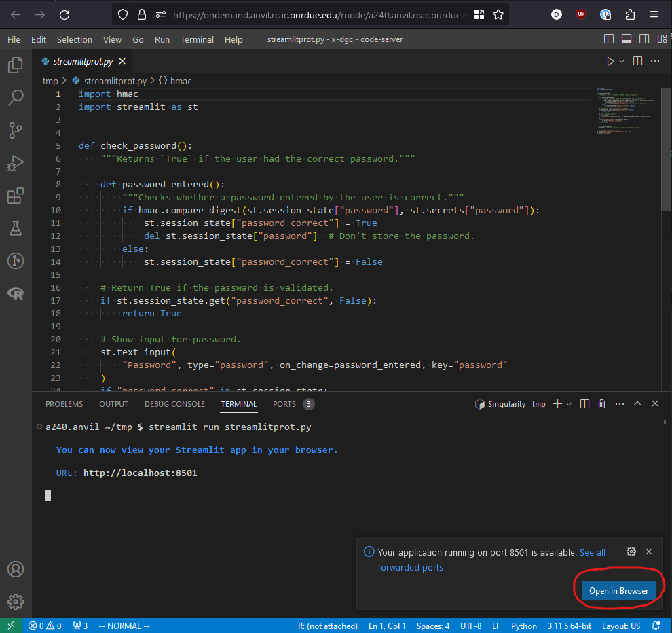Open the Run menu
The width and height of the screenshot is (672, 633).
(162, 39)
